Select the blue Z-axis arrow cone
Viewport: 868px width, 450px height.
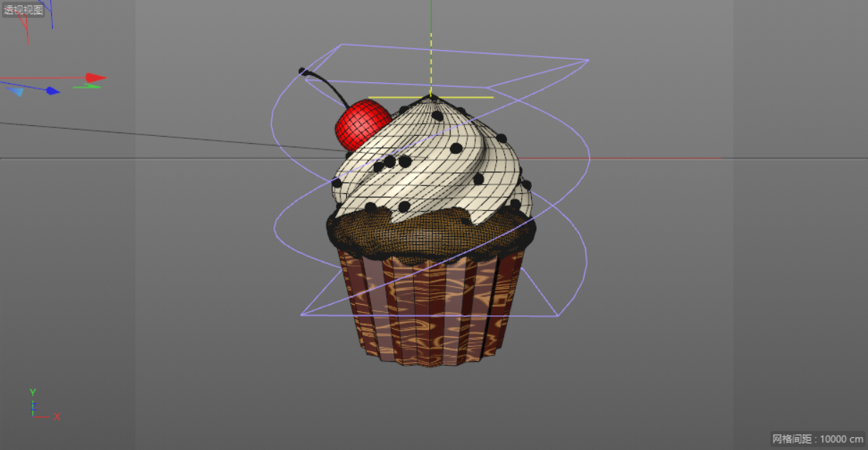point(52,91)
